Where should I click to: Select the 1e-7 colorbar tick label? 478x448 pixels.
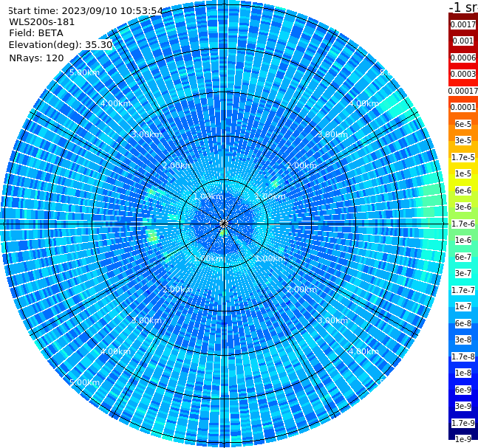pyautogui.click(x=463, y=306)
